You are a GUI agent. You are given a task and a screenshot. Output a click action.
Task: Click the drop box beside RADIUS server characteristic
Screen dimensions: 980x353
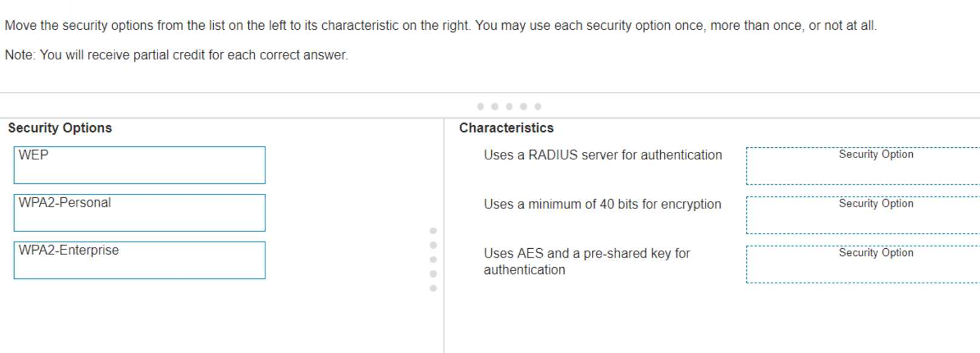click(862, 166)
